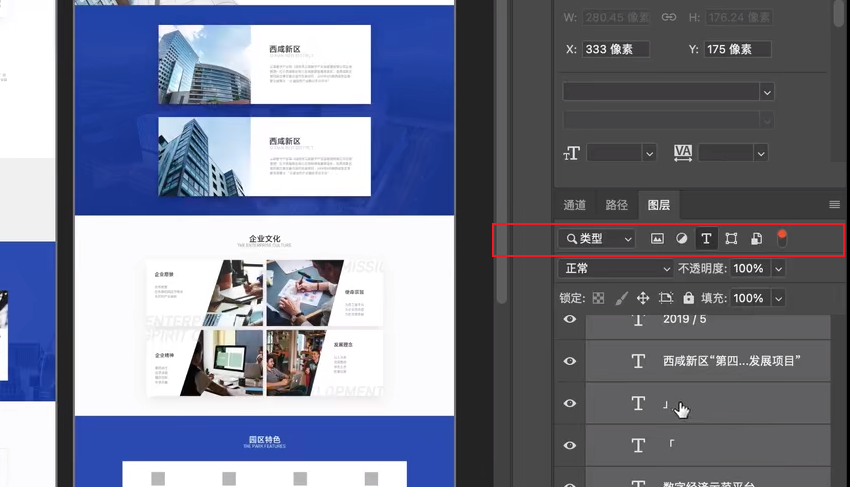Filter layers by pixel image type
This screenshot has height=487, width=850.
coord(657,239)
